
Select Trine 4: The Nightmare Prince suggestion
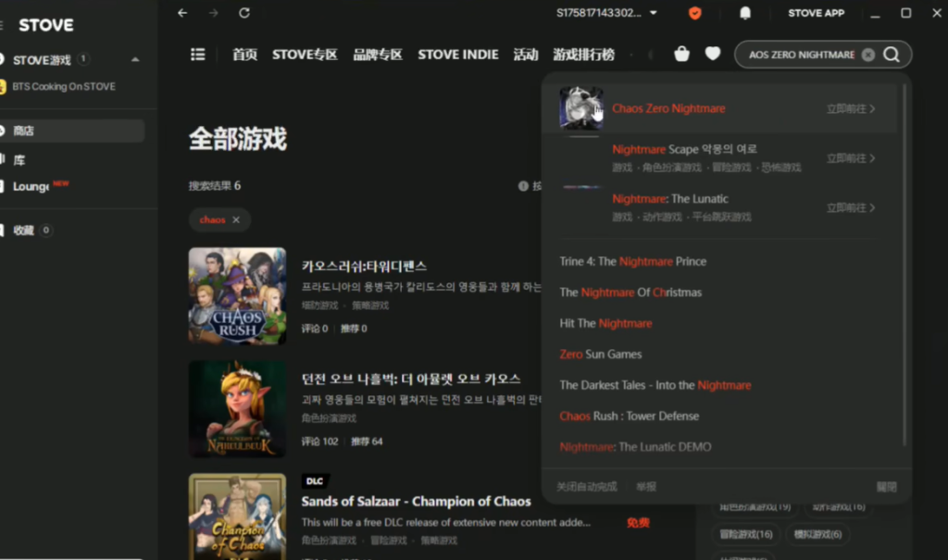632,262
